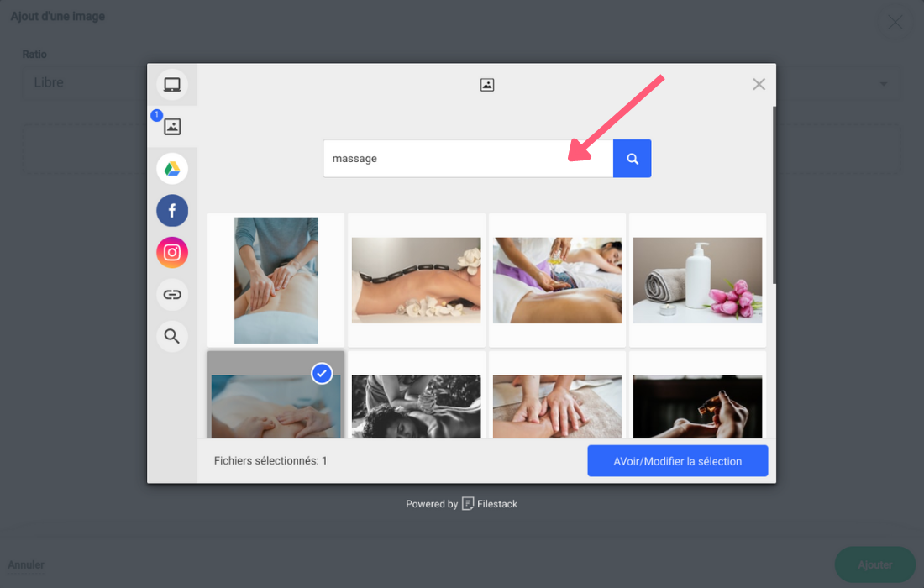Select the dark oil dropper hands thumbnail
The image size is (924, 588).
pyautogui.click(x=697, y=395)
